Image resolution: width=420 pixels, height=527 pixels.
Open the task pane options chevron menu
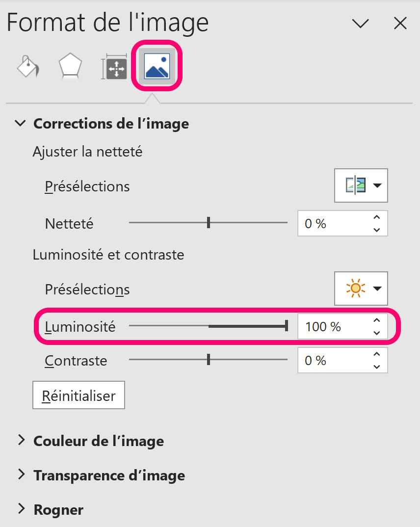[x=361, y=24]
